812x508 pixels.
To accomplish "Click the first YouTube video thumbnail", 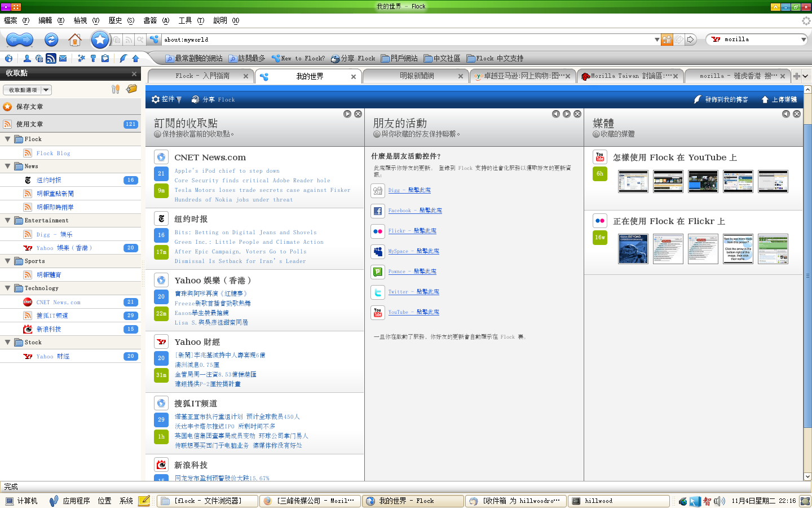I will coord(633,182).
